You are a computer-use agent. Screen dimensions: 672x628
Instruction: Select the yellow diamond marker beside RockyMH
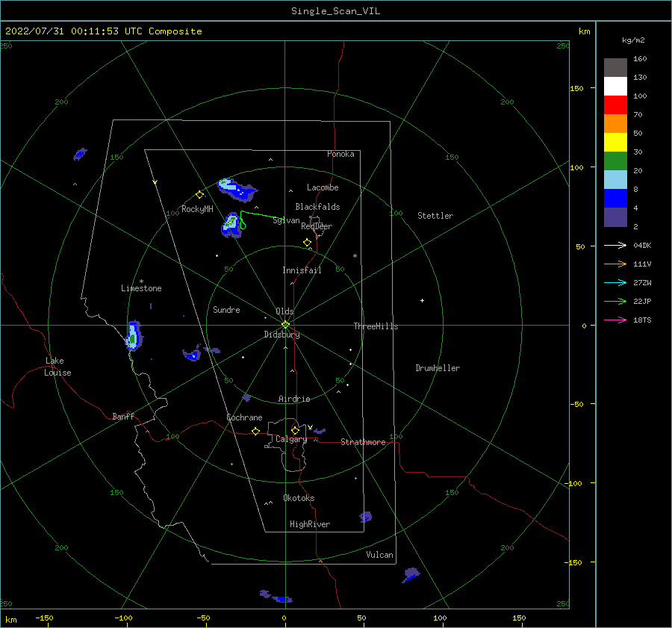pyautogui.click(x=199, y=195)
